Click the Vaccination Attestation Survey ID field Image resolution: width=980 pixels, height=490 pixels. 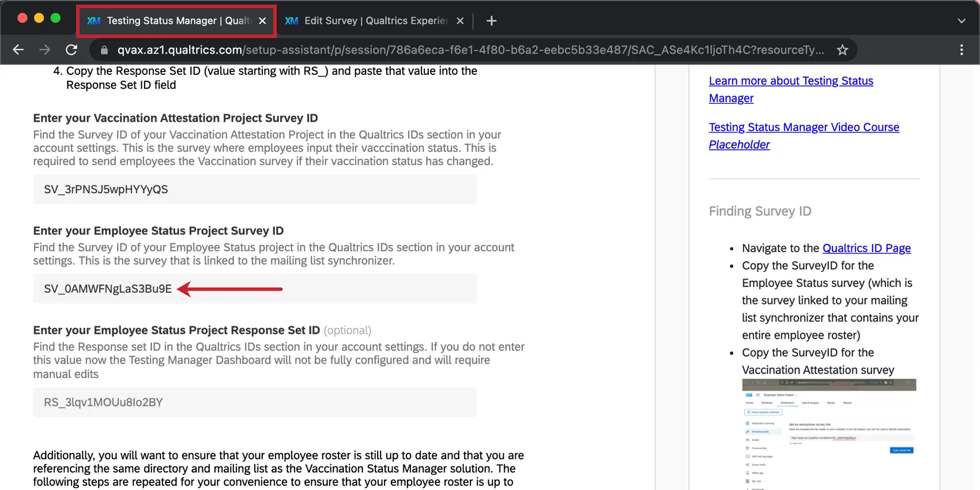(255, 190)
